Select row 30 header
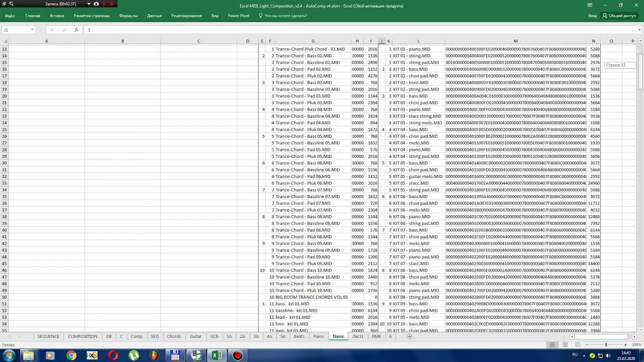This screenshot has height=362, width=644. (5, 163)
